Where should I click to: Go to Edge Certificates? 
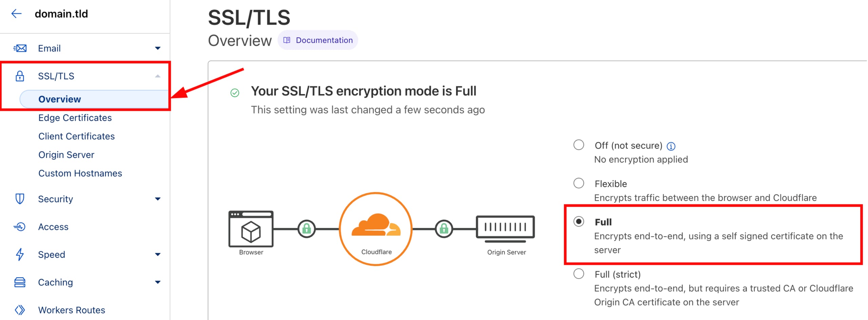click(x=75, y=118)
